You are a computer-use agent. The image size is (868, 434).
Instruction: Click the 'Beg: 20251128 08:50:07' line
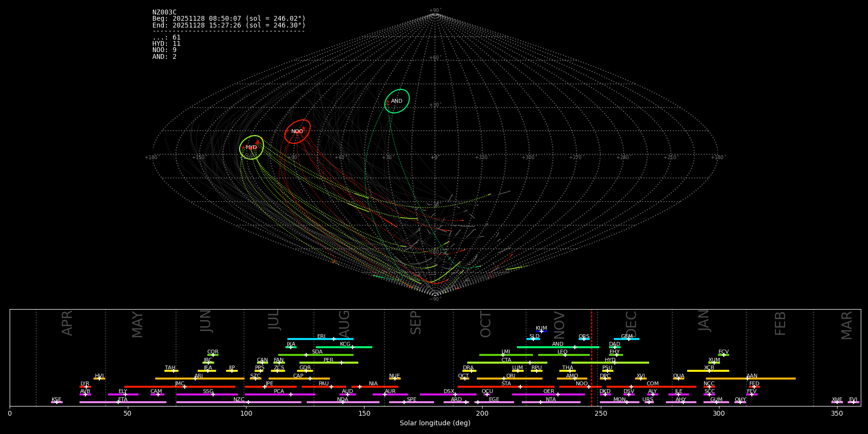click(x=229, y=19)
